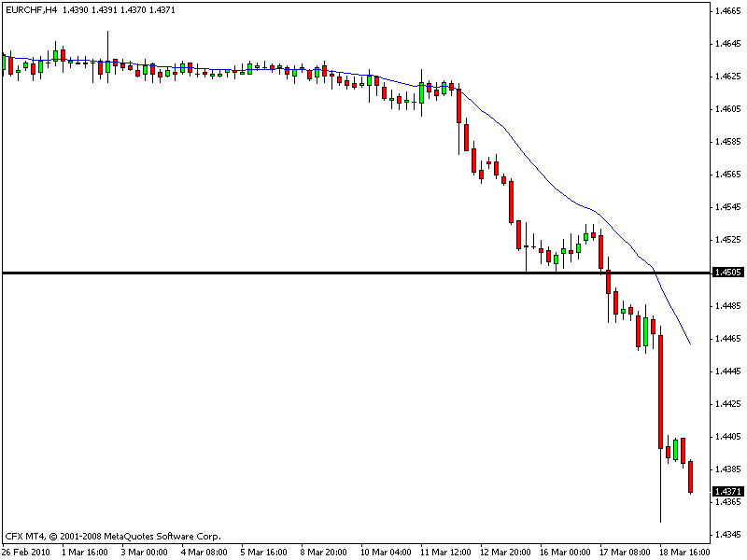Click the 1.4425 price scale label

click(726, 404)
